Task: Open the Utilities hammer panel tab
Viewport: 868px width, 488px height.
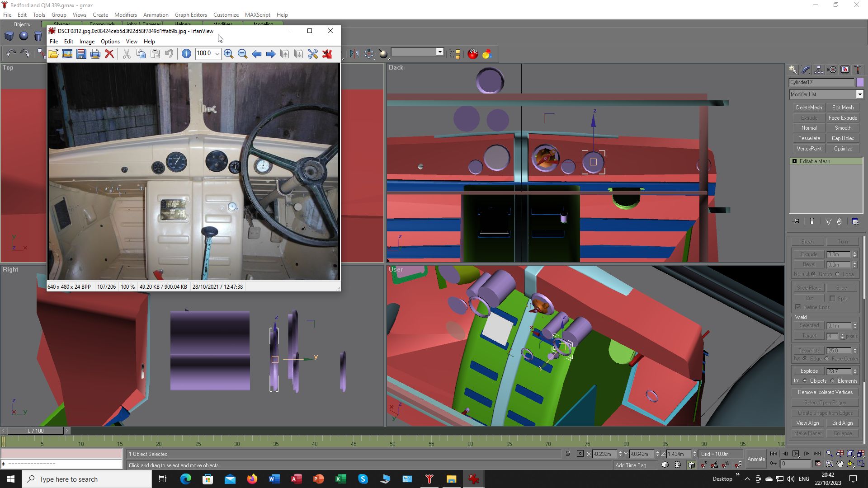Action: coord(858,70)
